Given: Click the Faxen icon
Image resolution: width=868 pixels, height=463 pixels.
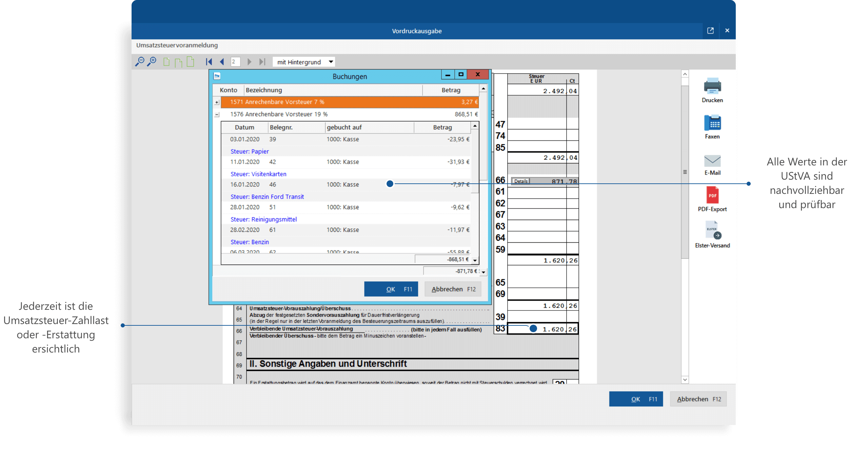Looking at the screenshot, I should tap(712, 123).
